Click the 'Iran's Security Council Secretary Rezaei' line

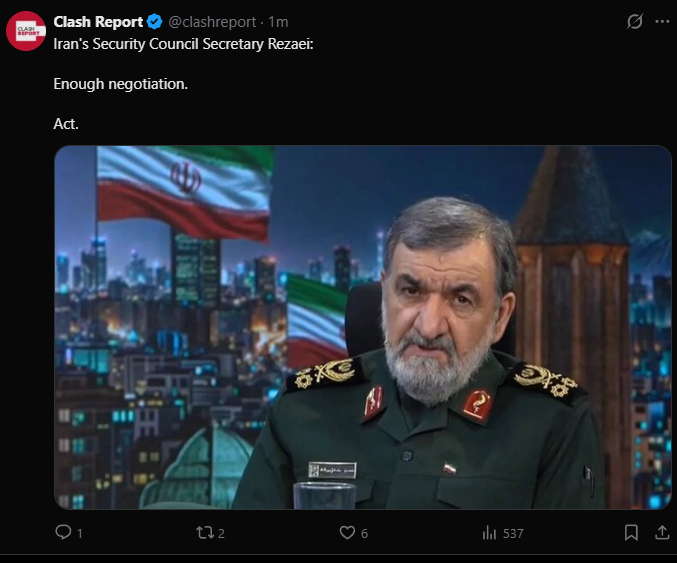183,44
